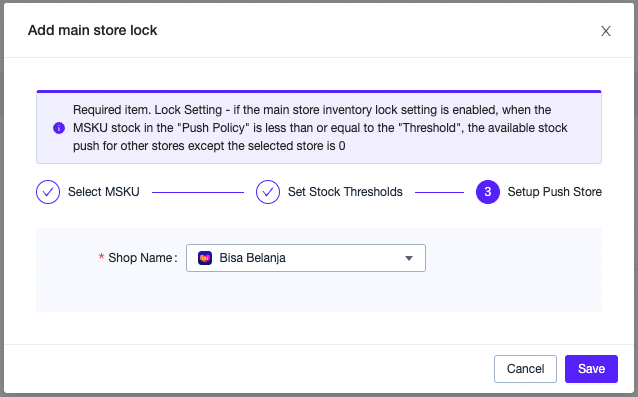Click the blue info icon in banner
This screenshot has height=397, width=638.
[x=59, y=128]
